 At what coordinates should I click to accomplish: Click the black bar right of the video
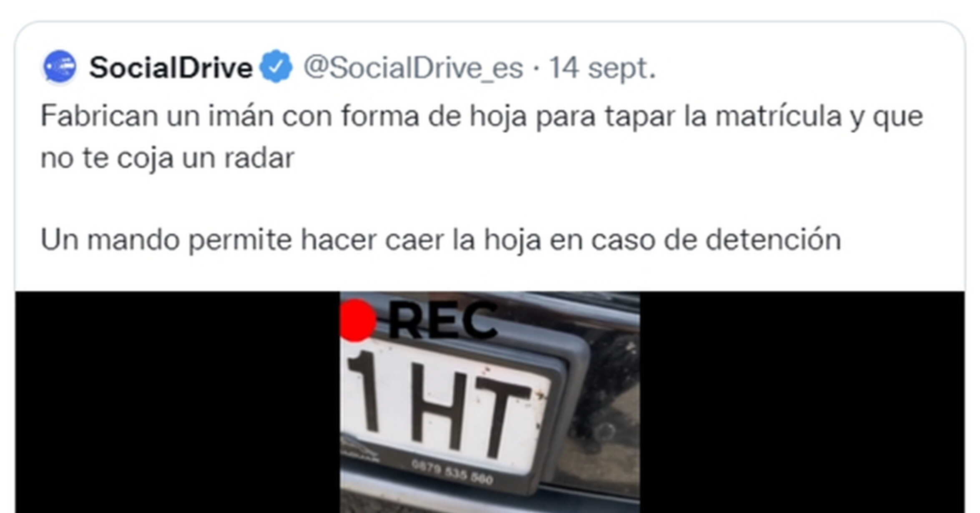[802, 402]
